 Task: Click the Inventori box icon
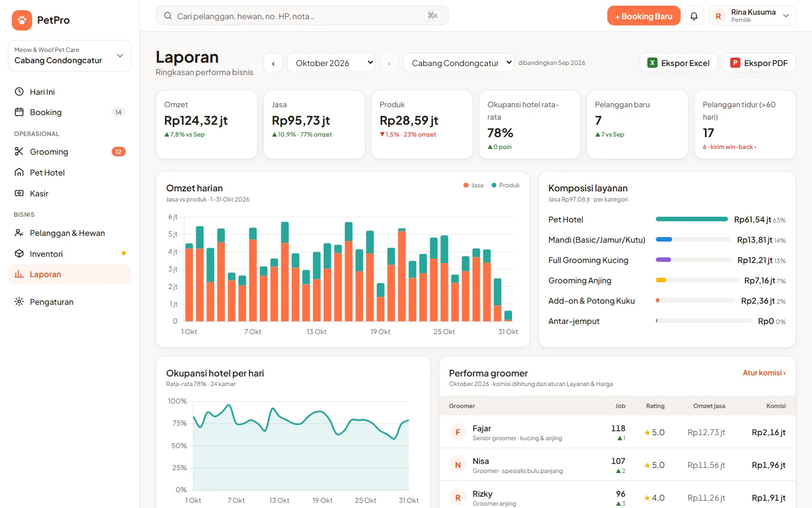tap(19, 253)
